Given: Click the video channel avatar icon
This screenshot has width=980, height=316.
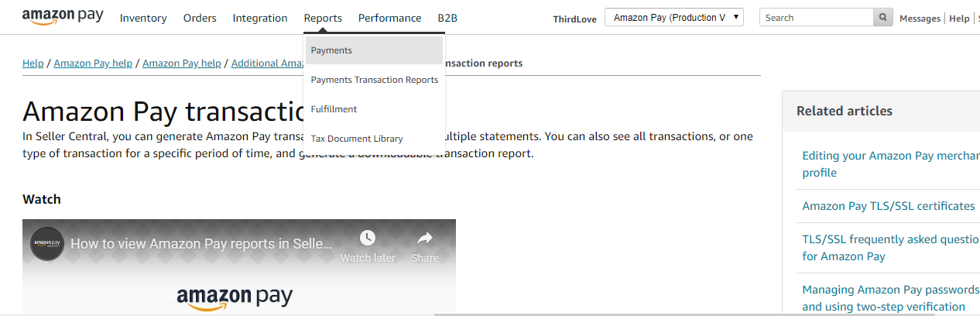Looking at the screenshot, I should [x=48, y=243].
